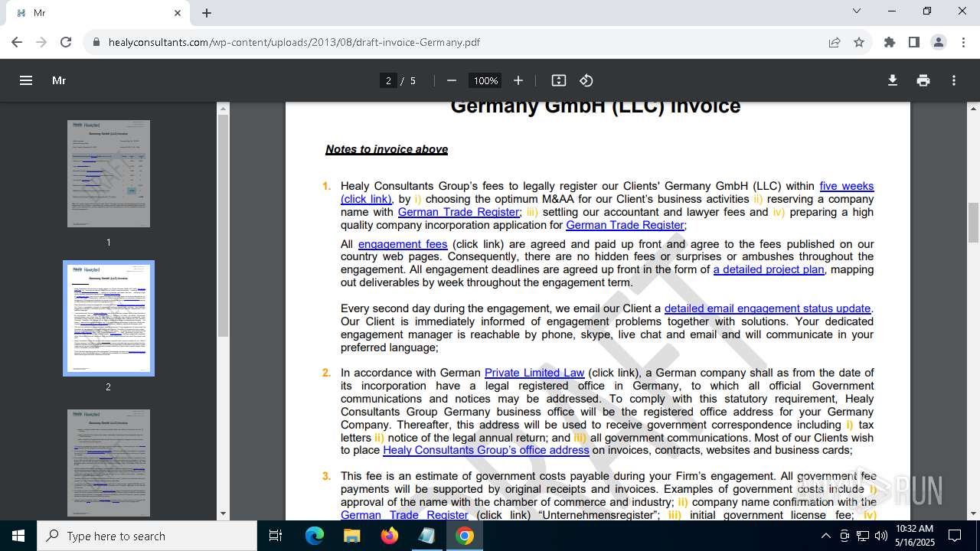
Task: Go back to previous page in Chrome
Action: [x=17, y=42]
